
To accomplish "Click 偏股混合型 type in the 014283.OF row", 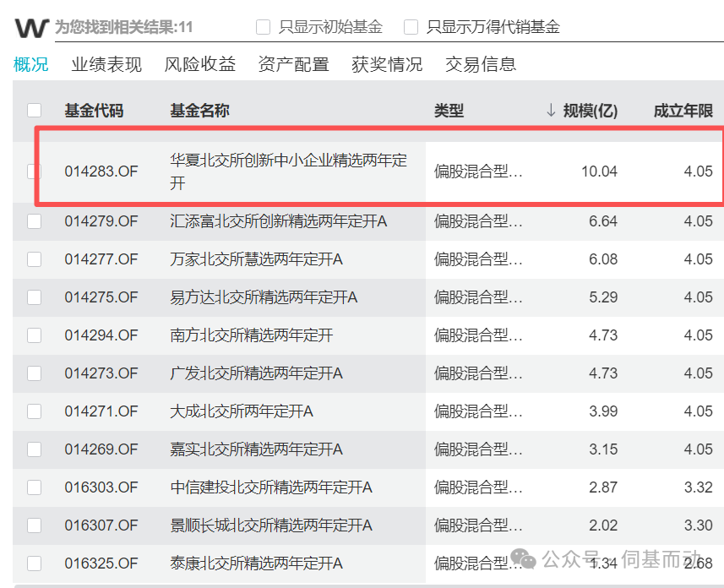I will [x=478, y=171].
